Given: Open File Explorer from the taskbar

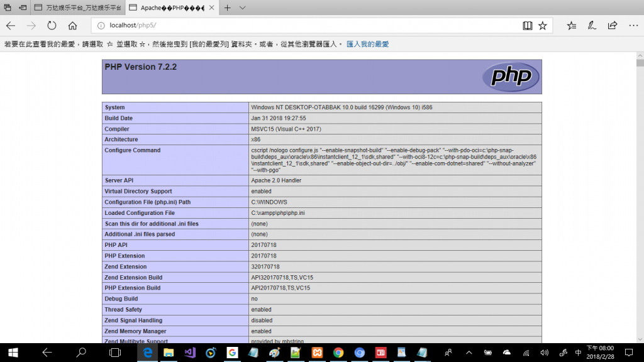Looking at the screenshot, I should coord(169,353).
